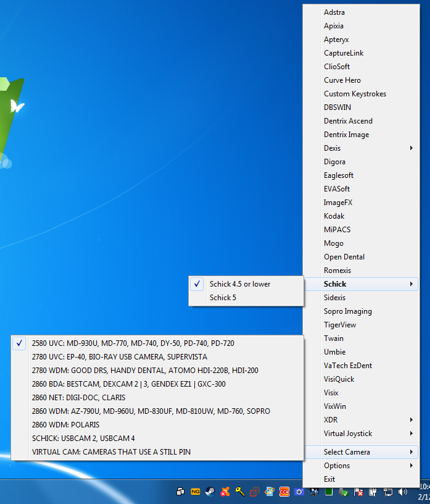Expand the XDR submenu
The image size is (430, 504).
click(362, 420)
